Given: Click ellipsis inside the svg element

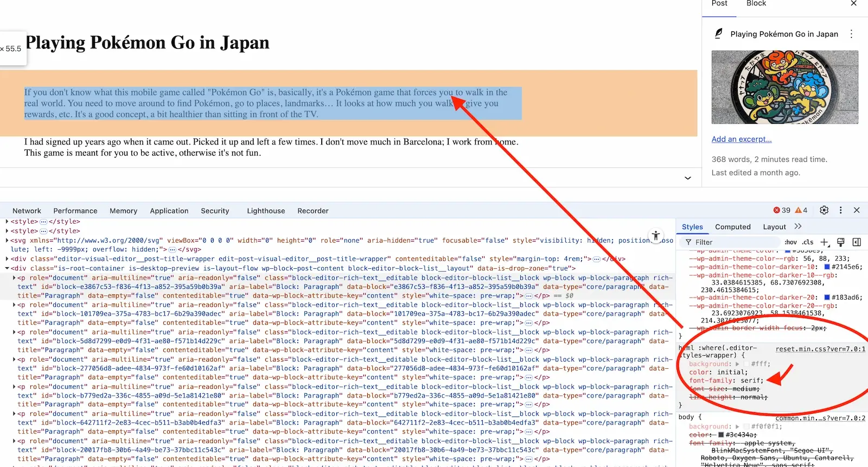Looking at the screenshot, I should click(x=172, y=249).
